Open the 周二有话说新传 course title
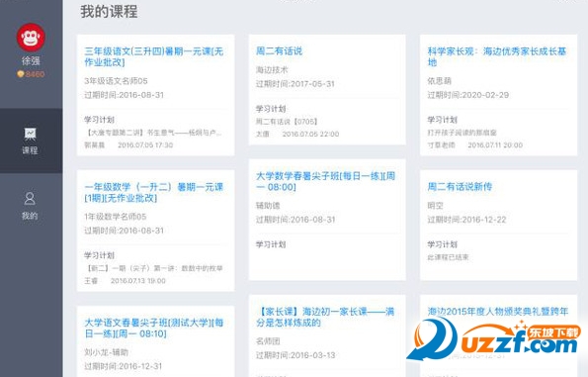Image resolution: width=588 pixels, height=377 pixels. (460, 187)
